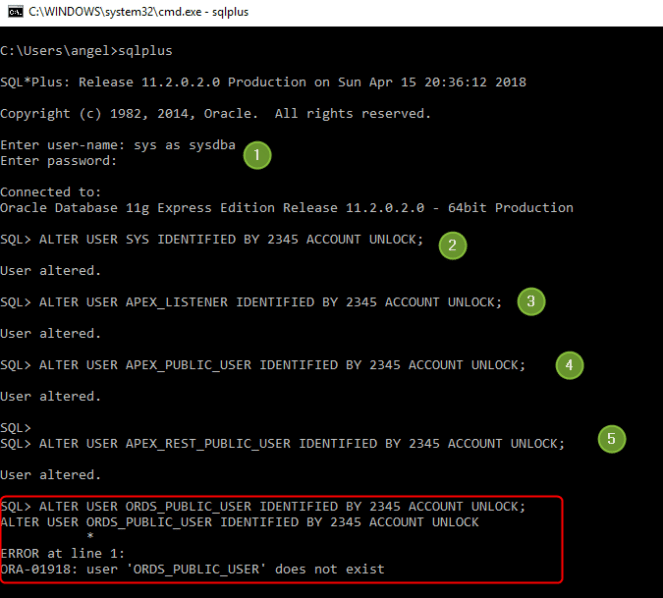Click the cmd.exe icon in title bar
Screen dimensions: 663x598
tap(13, 12)
